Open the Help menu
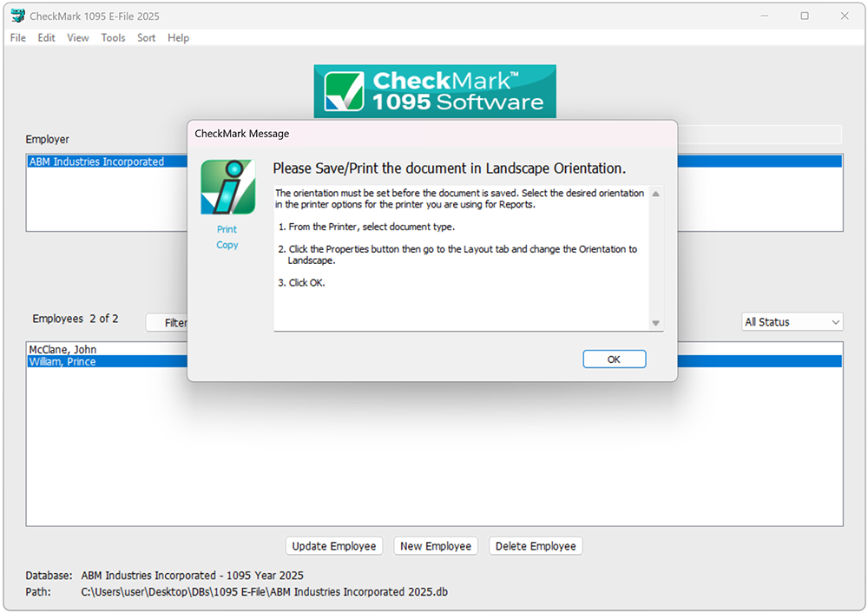 [178, 37]
